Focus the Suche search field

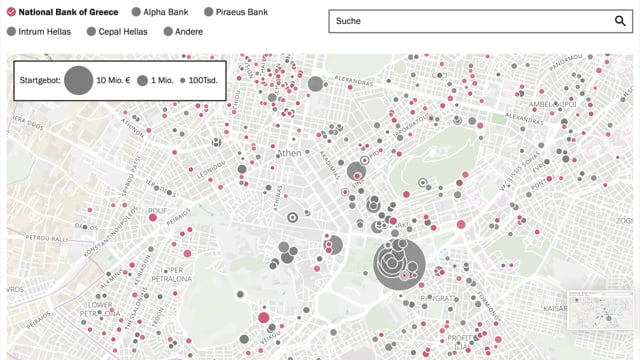click(x=480, y=21)
